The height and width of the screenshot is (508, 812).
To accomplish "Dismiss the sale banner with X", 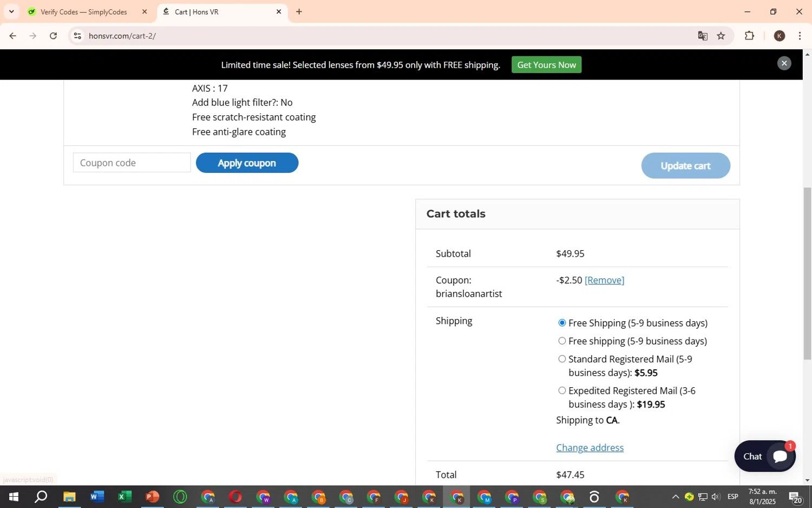I will [x=784, y=63].
